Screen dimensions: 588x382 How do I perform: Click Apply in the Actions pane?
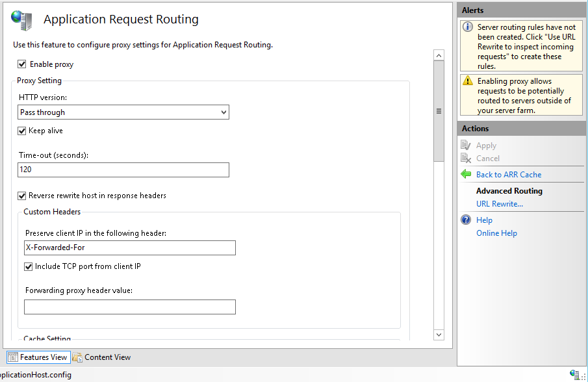coord(486,146)
